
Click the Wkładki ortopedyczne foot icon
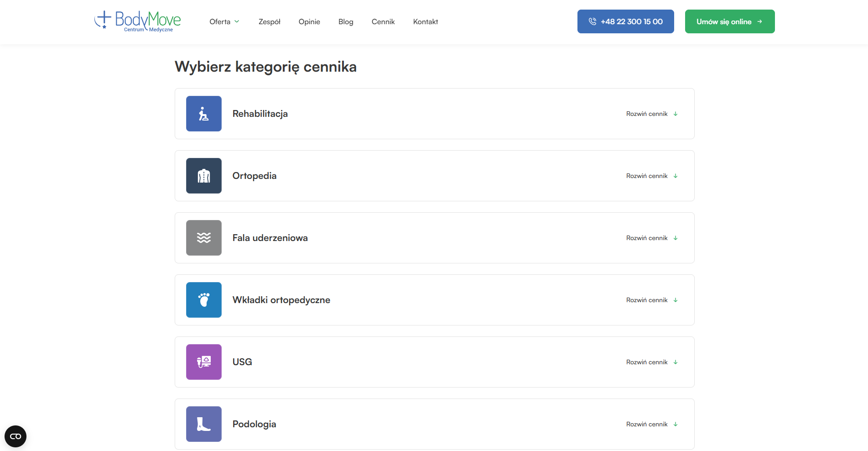point(203,300)
